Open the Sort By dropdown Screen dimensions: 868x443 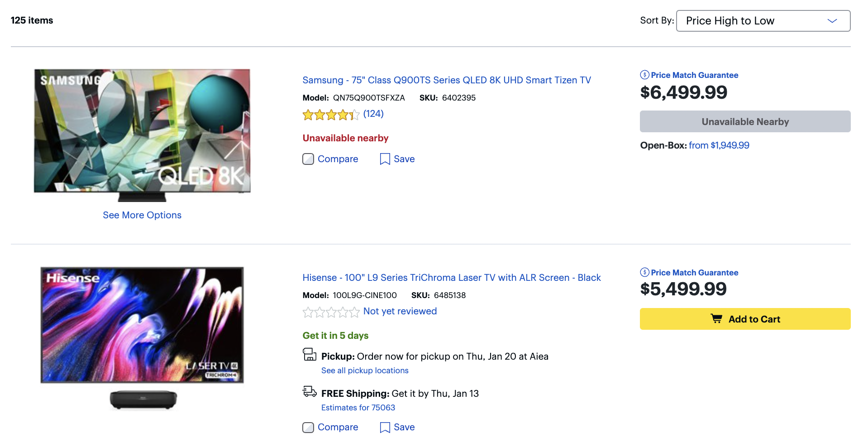point(763,21)
